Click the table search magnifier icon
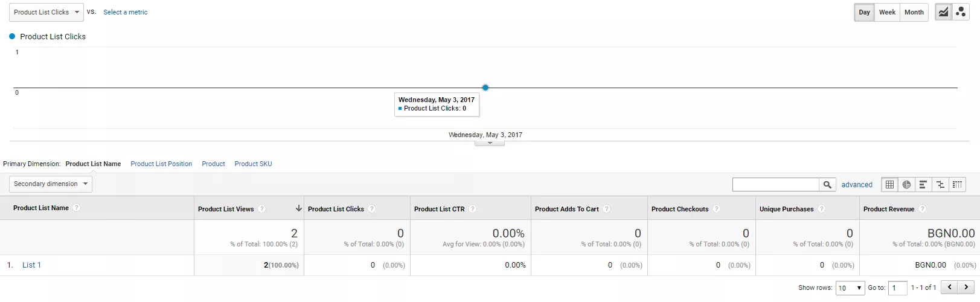Viewport: 980px width, 302px height. point(827,185)
